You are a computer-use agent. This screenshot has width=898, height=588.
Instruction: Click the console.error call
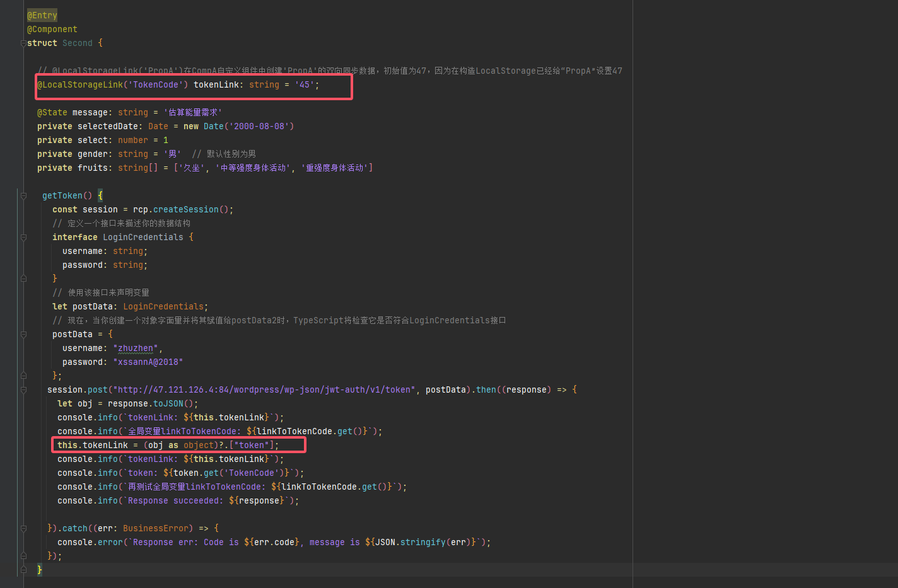click(x=90, y=542)
